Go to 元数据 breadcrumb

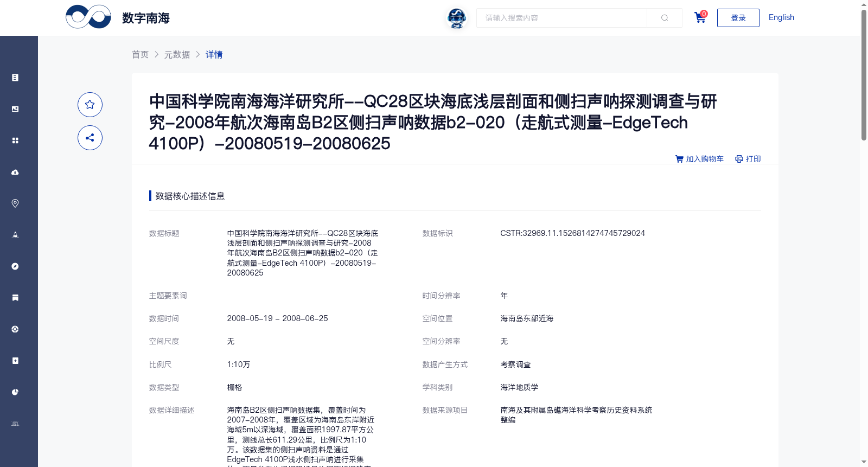177,54
